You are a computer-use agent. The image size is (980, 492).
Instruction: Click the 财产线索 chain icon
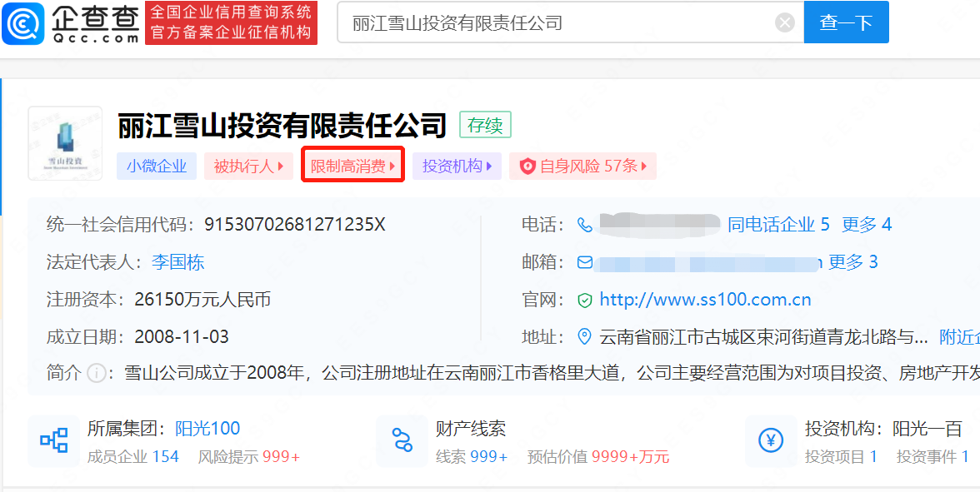(x=402, y=441)
